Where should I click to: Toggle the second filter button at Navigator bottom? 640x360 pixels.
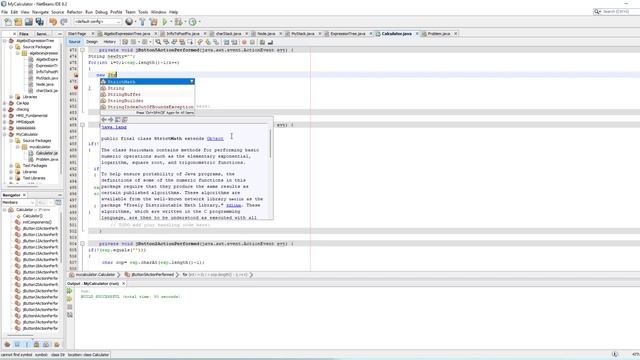pyautogui.click(x=17, y=344)
